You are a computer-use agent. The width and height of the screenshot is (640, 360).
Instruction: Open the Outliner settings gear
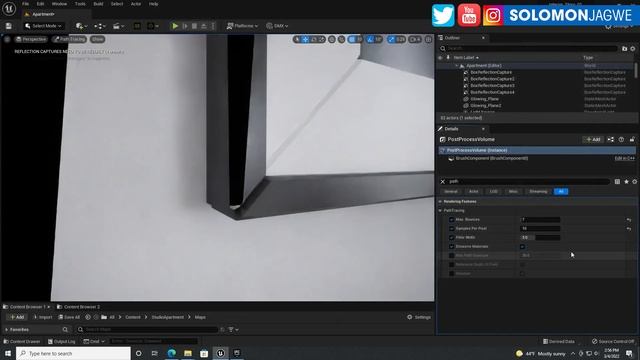633,49
